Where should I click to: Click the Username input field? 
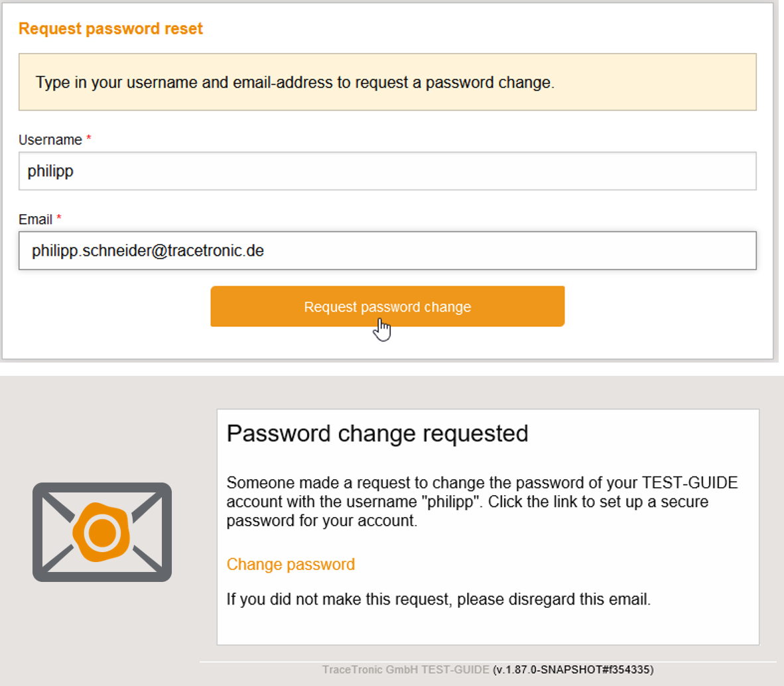pos(387,171)
